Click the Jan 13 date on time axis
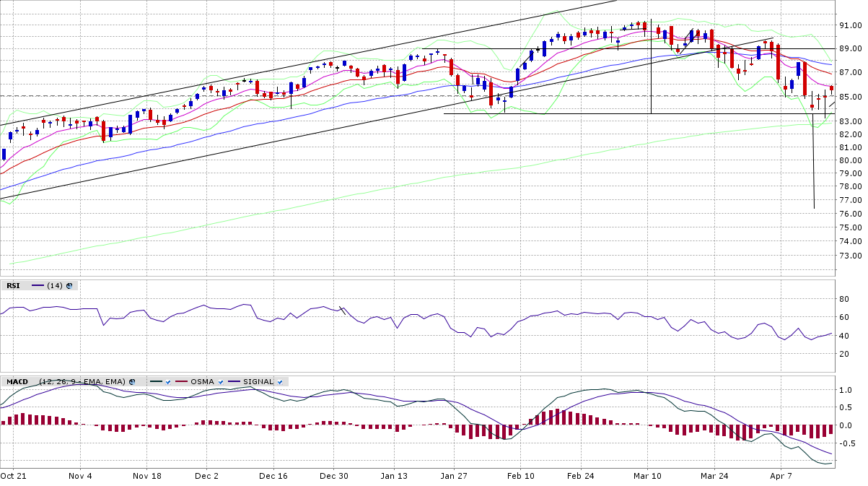868x486 pixels. click(x=394, y=476)
